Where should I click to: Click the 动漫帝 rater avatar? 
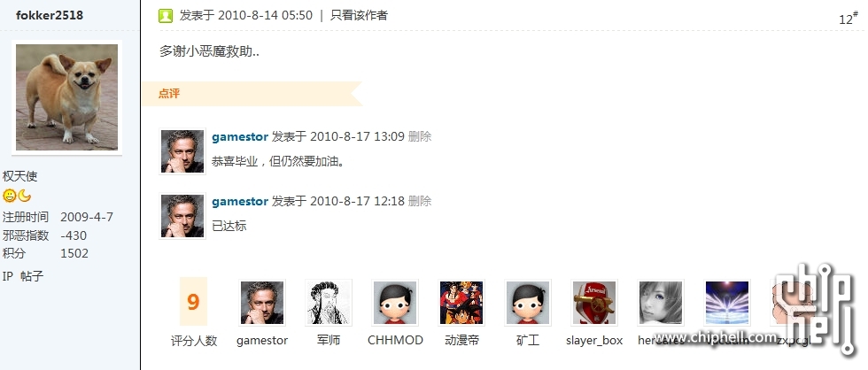pyautogui.click(x=461, y=303)
